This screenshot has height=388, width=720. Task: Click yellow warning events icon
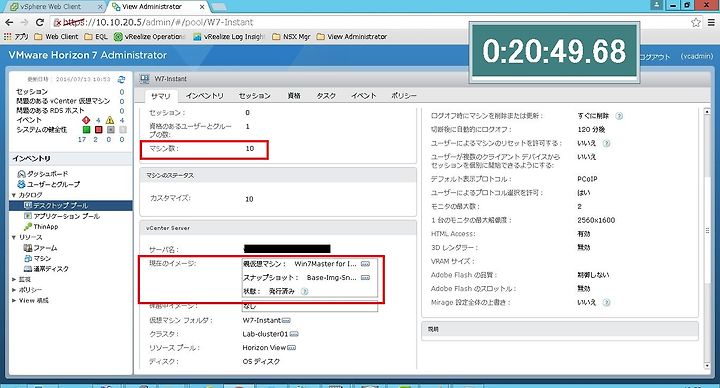(x=109, y=120)
